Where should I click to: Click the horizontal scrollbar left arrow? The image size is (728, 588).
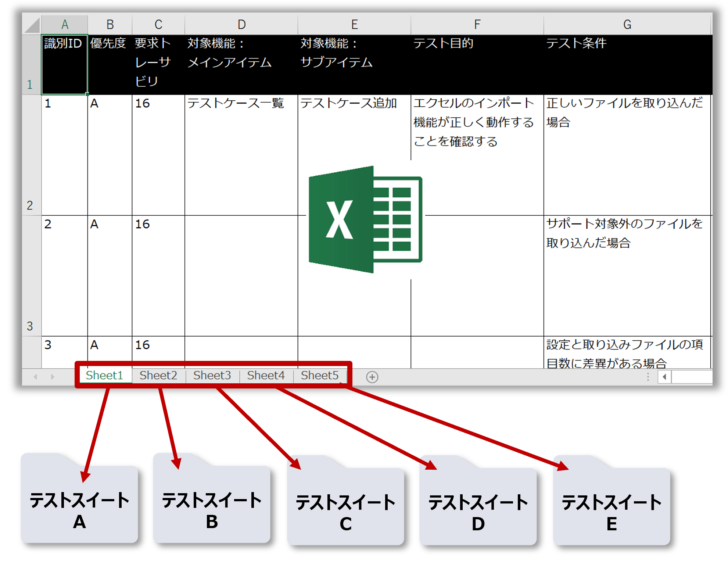(x=664, y=377)
